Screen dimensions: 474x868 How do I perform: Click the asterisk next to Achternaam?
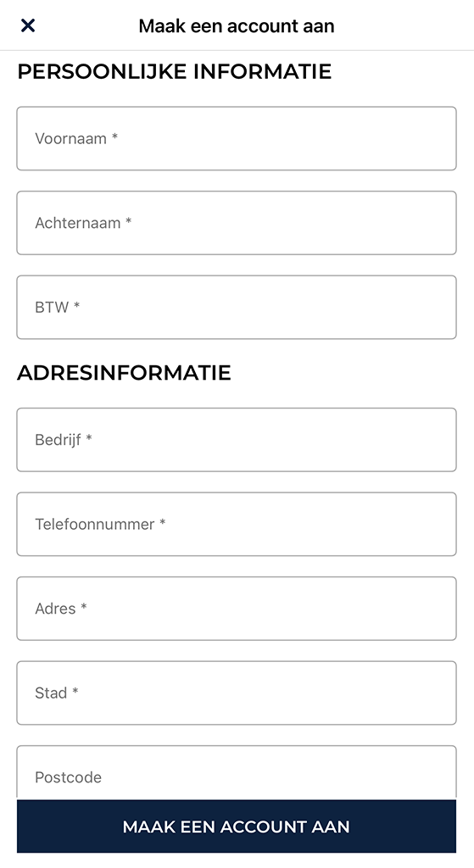tap(129, 221)
